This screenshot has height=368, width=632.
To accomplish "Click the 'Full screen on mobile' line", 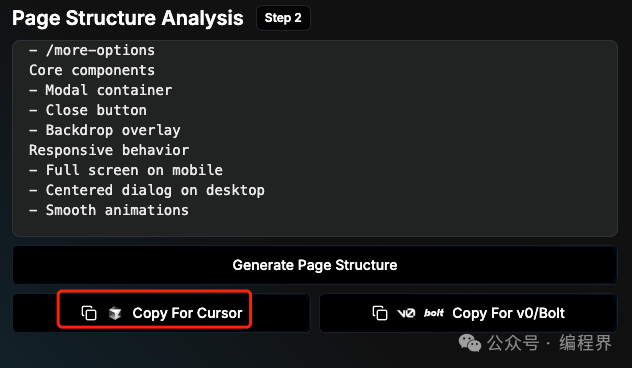I will tap(126, 170).
